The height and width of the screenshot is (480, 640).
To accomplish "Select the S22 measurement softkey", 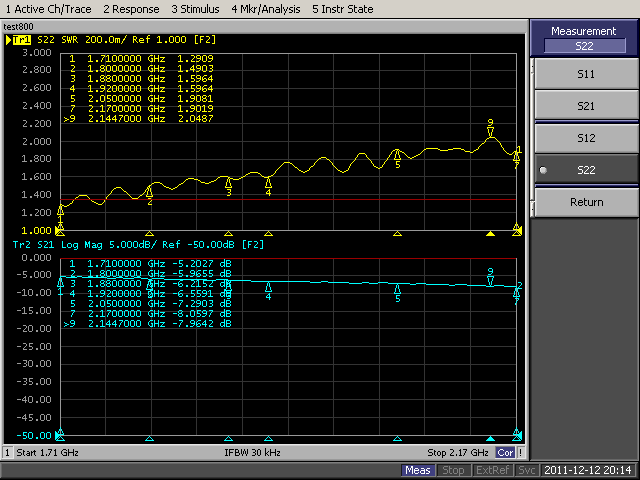I will point(586,170).
